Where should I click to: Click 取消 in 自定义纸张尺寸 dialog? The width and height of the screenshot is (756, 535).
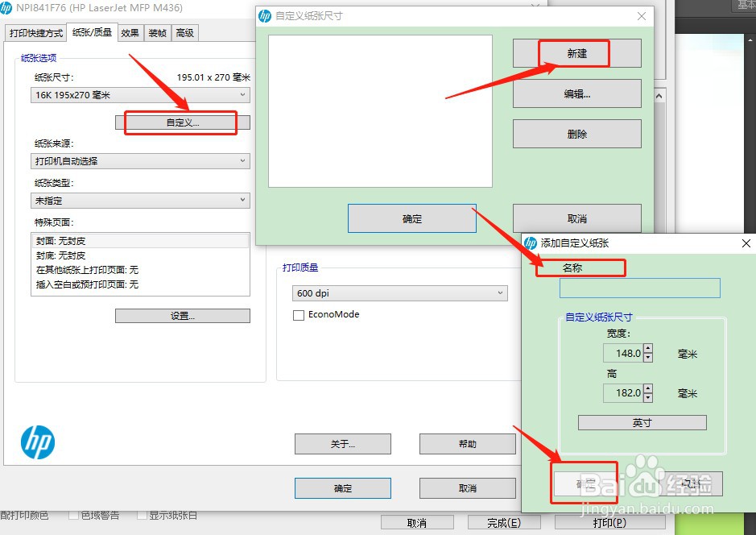[x=577, y=218]
